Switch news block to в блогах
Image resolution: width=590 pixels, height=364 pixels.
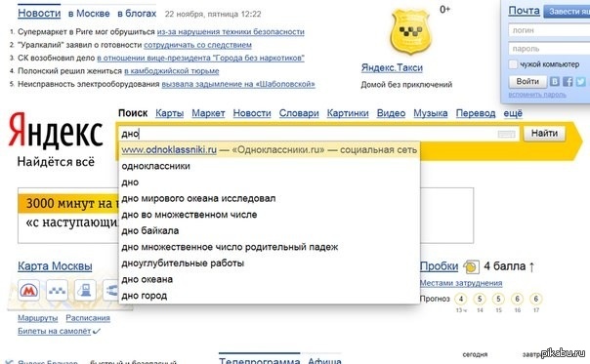pos(137,14)
